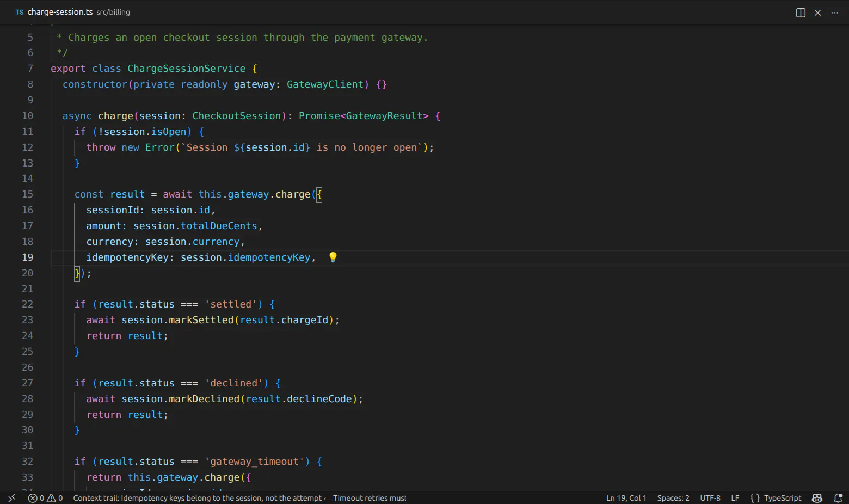Open remote window indicator in status bar

tap(11, 498)
